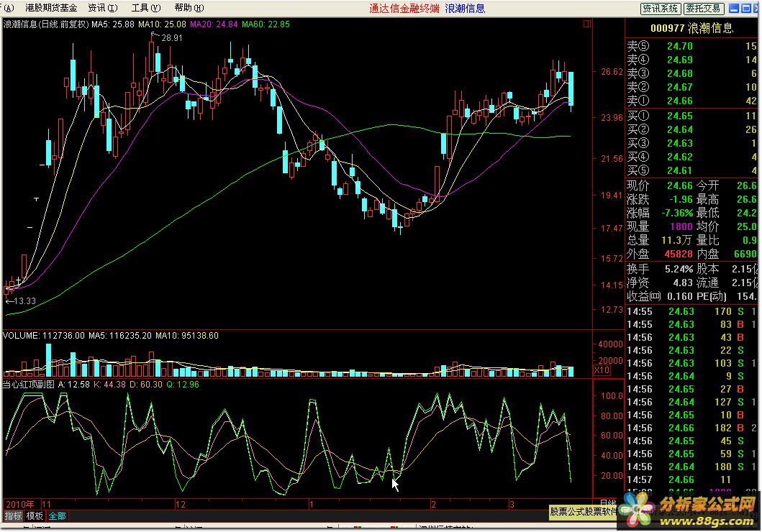Click the 收益(四) 0.160 value
The width and height of the screenshot is (762, 532).
coord(679,295)
